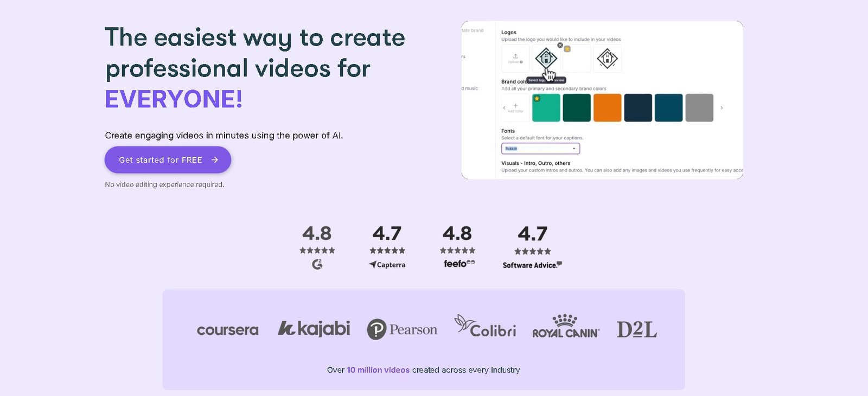The image size is (868, 396).
Task: Click the 'd music' sidebar item in preview
Action: [x=470, y=88]
